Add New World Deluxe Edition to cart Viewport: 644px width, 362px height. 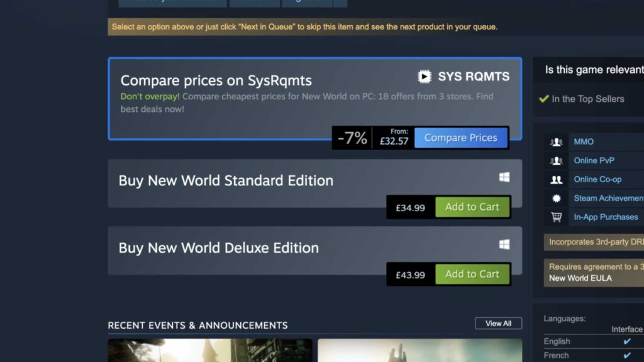click(472, 274)
